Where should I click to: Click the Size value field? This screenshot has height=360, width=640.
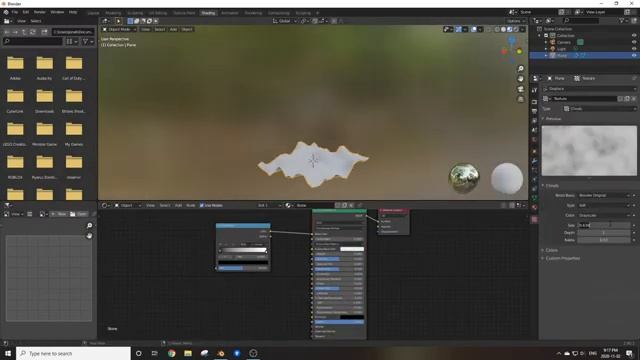(x=604, y=225)
